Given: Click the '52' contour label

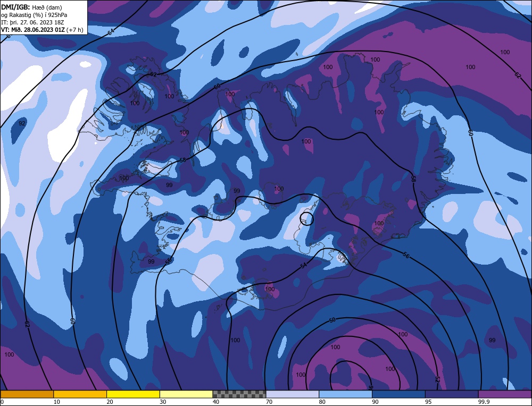Looking at the screenshot, I should click(437, 379).
